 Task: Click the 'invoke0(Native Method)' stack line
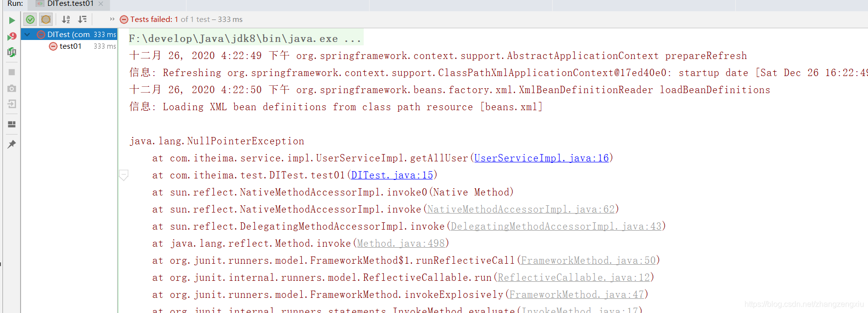click(x=333, y=192)
